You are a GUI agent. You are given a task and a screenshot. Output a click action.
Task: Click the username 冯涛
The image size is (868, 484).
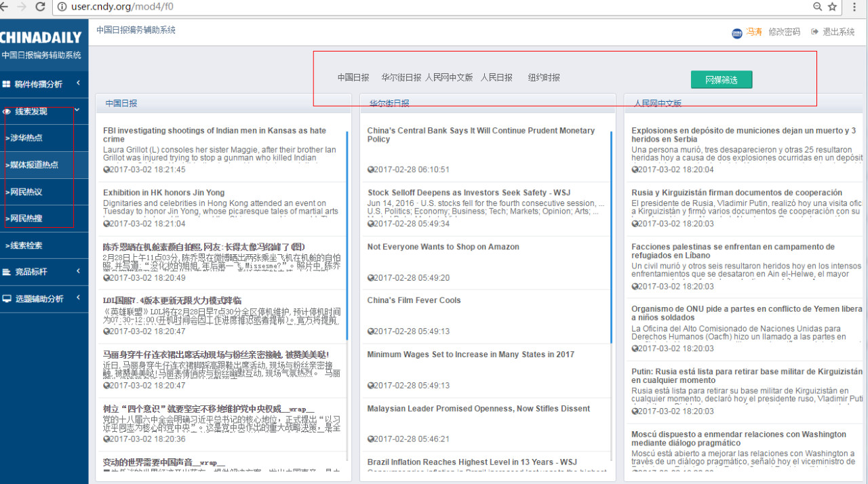[754, 32]
